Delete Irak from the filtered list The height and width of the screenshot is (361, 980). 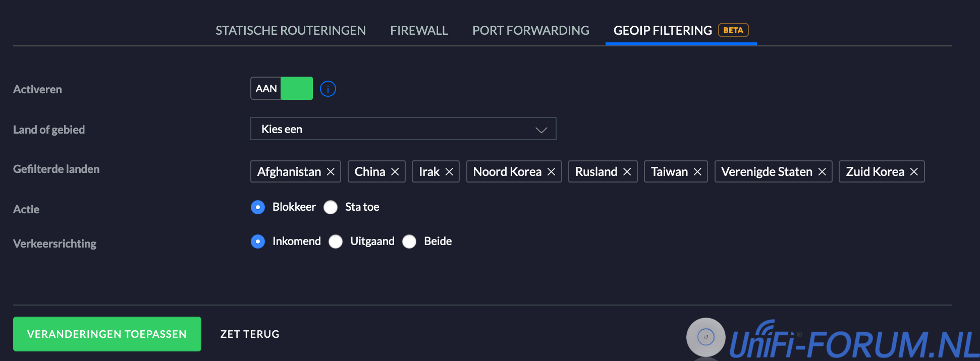coord(449,172)
